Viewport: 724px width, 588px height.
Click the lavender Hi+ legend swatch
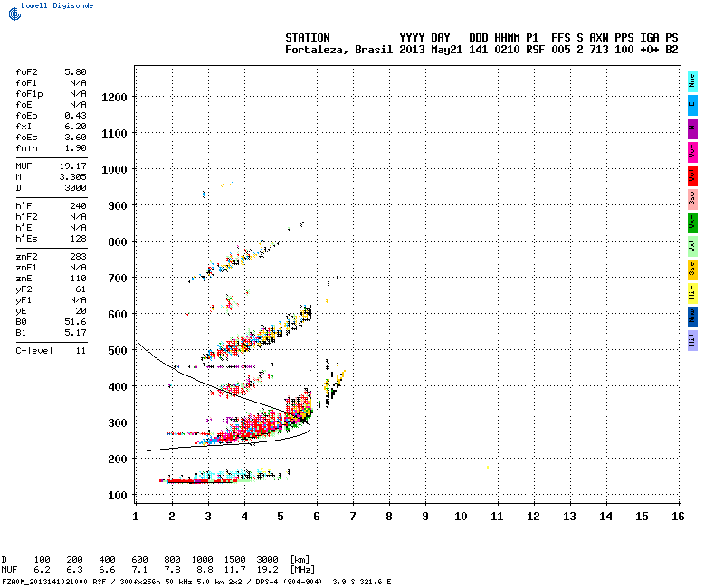(692, 341)
